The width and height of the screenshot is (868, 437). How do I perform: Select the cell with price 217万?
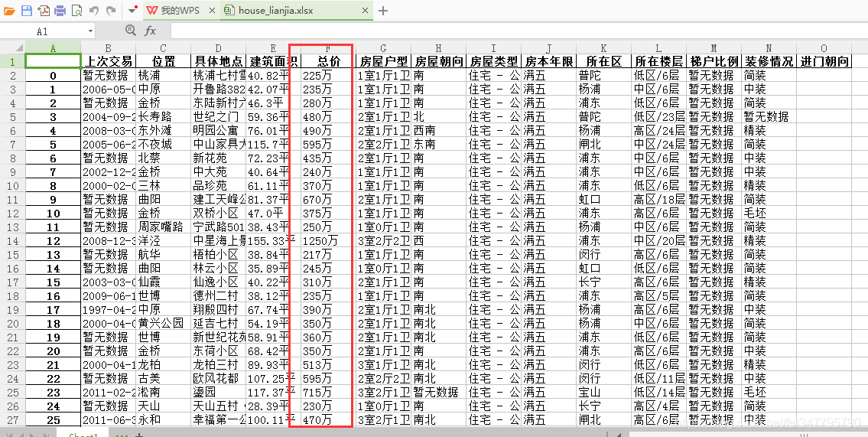click(x=328, y=254)
